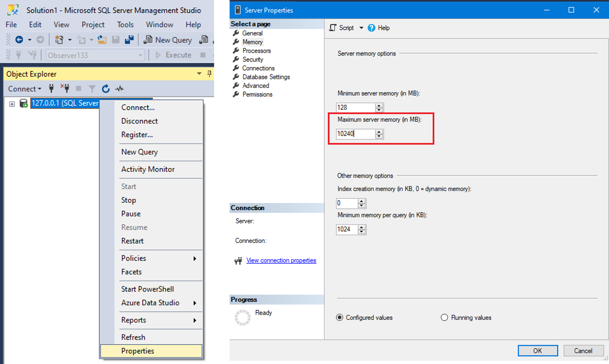This screenshot has height=364, width=609.
Task: Expand the 127.0.0.1 server tree node
Action: [12, 104]
